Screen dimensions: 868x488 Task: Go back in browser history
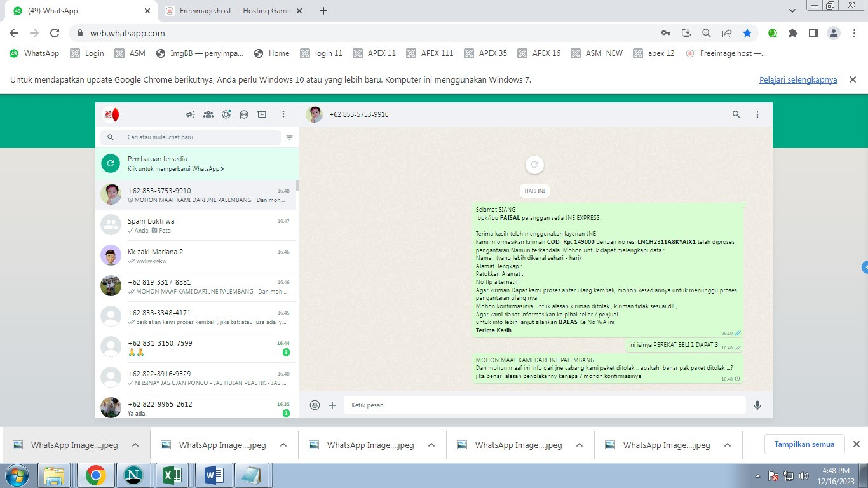click(x=14, y=33)
